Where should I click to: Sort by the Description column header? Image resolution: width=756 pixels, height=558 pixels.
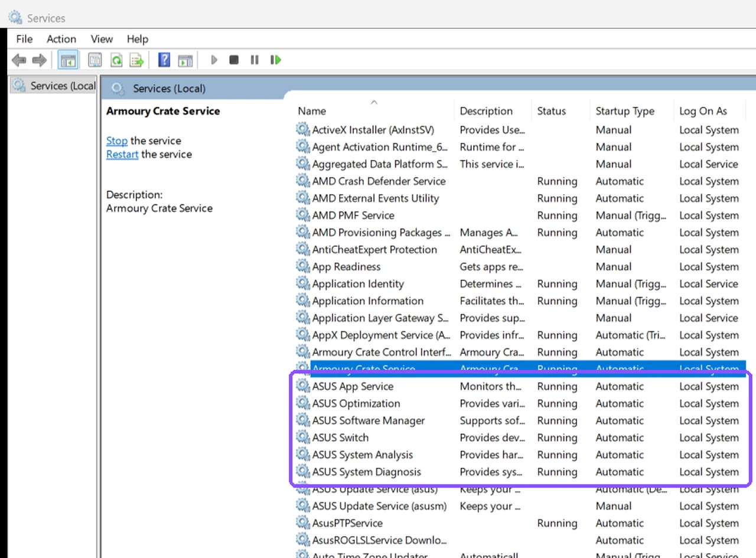coord(493,111)
